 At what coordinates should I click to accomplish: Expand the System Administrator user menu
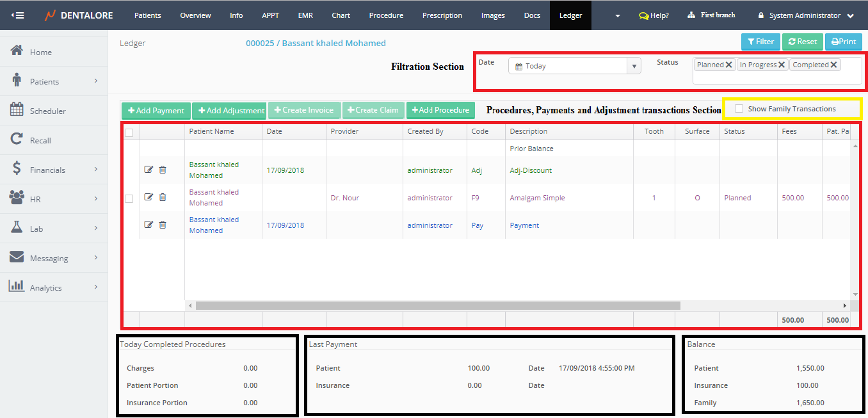(x=805, y=15)
